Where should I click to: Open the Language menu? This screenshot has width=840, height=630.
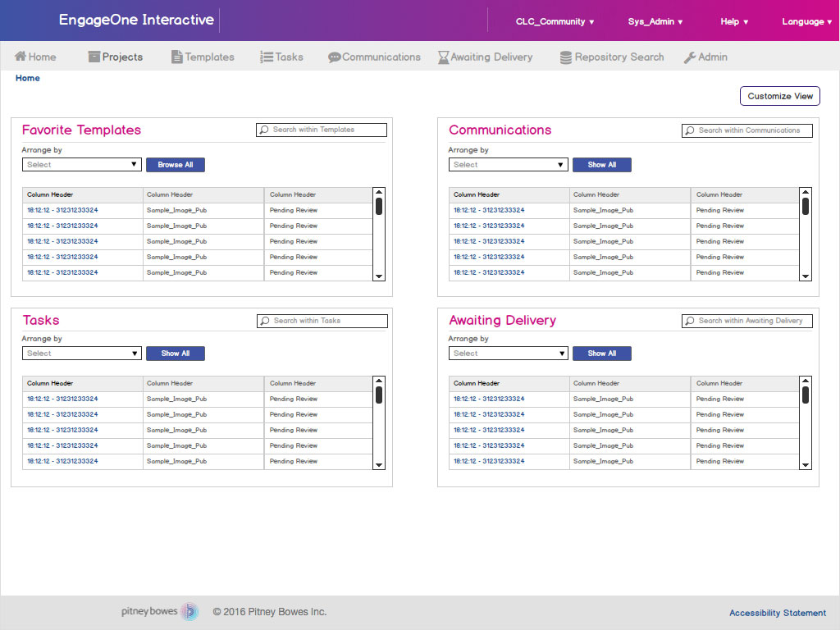[x=807, y=22]
